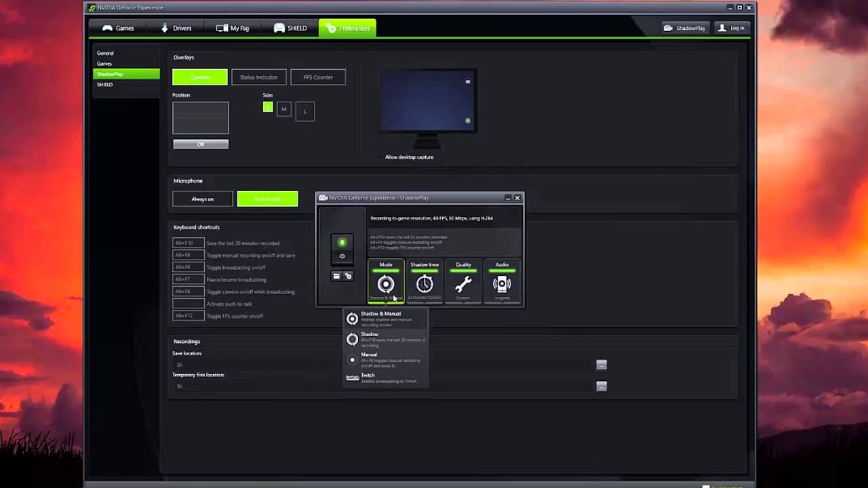Select overlay size M
The width and height of the screenshot is (868, 488).
tap(284, 109)
